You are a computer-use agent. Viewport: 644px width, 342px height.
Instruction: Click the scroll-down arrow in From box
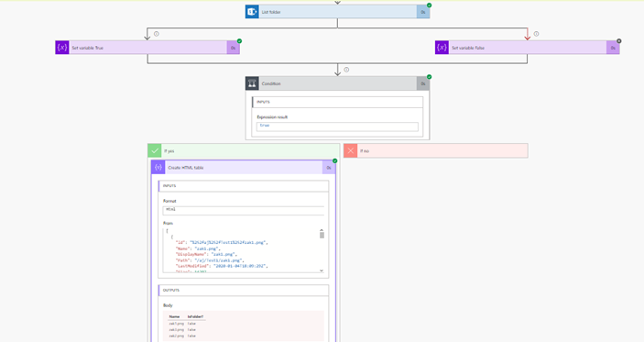pos(322,270)
